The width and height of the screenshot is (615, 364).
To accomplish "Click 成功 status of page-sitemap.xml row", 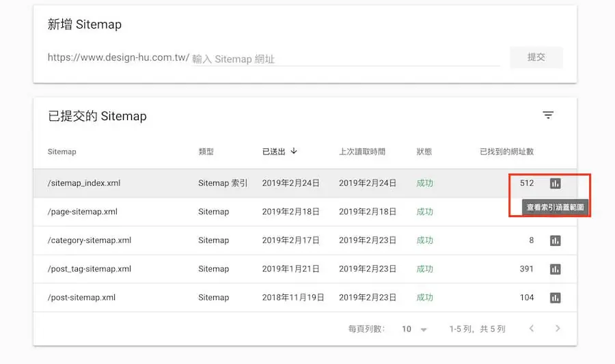I will coord(425,212).
